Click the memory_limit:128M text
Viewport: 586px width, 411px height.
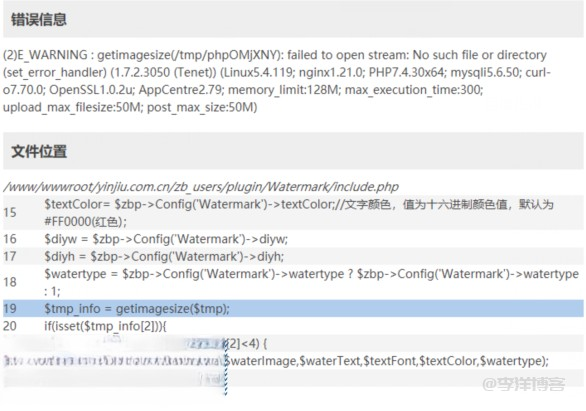pyautogui.click(x=283, y=90)
